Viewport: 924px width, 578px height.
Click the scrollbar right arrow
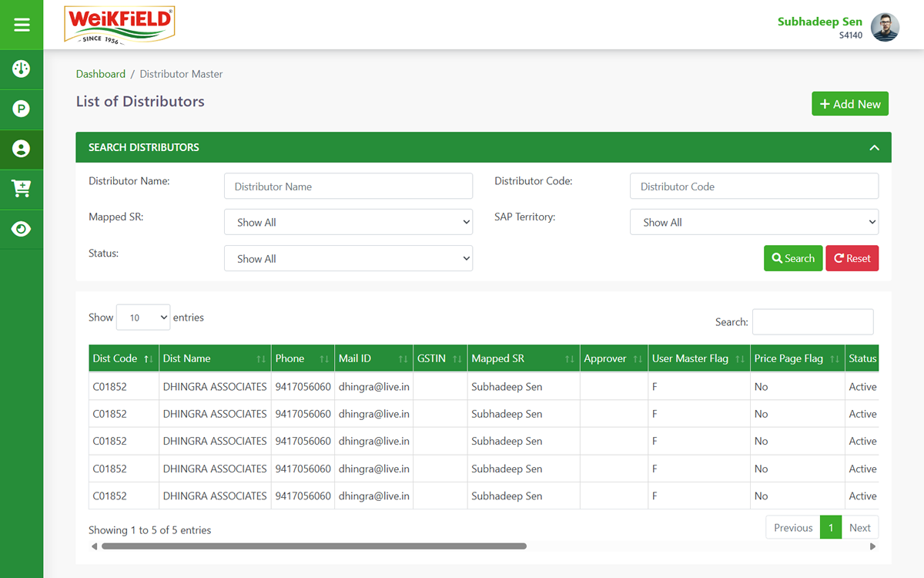(873, 546)
